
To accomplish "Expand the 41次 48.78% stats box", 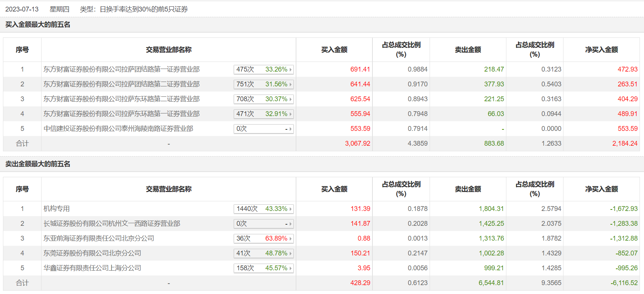I will click(263, 253).
